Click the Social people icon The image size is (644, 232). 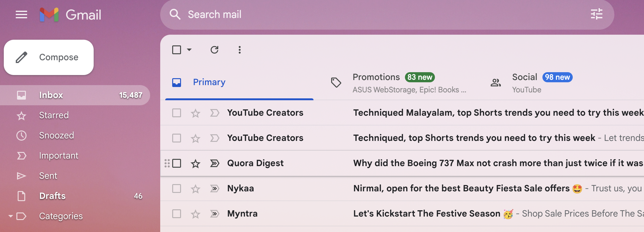click(x=496, y=83)
